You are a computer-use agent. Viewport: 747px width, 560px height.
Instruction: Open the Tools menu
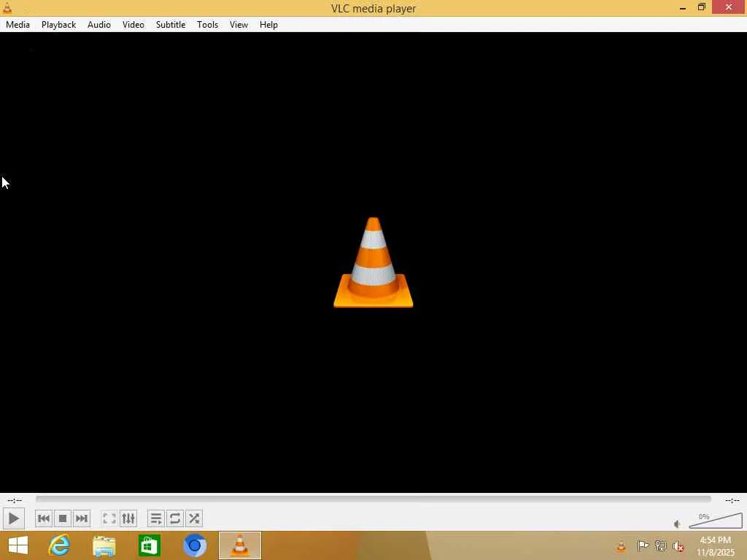(207, 25)
